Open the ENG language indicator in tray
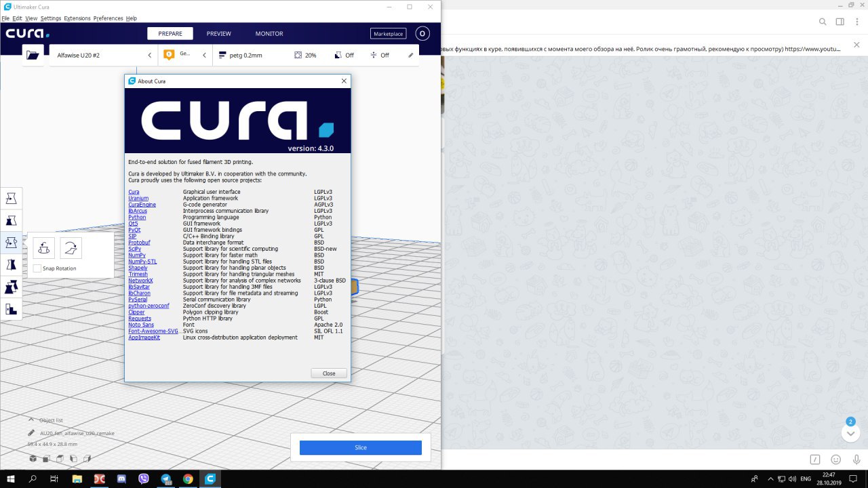The height and width of the screenshot is (488, 868). point(806,479)
